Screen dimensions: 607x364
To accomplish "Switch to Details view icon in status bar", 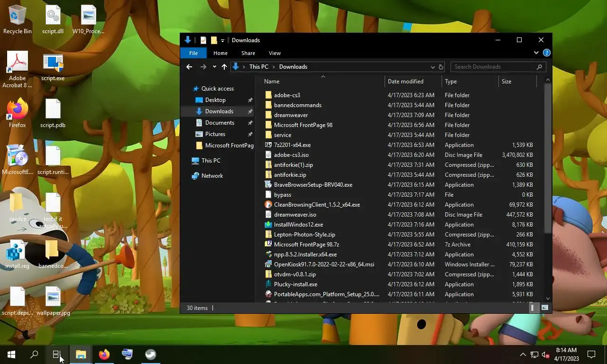I will click(532, 308).
